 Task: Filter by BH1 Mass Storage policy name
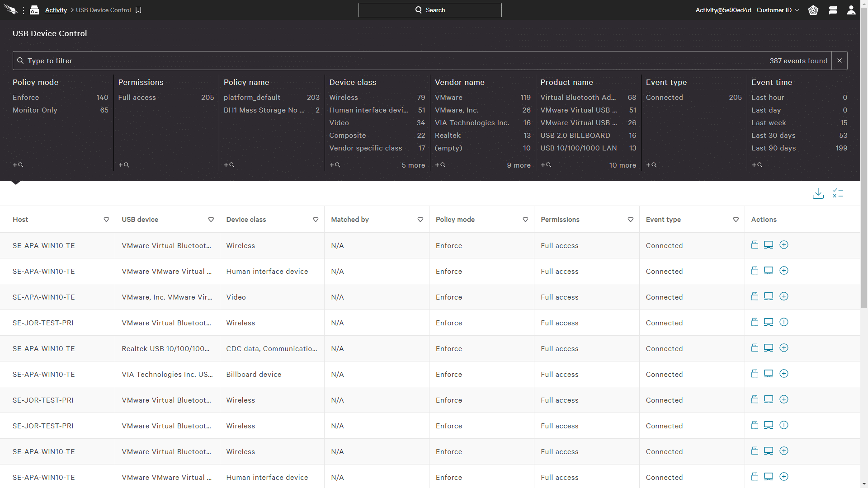pos(272,110)
